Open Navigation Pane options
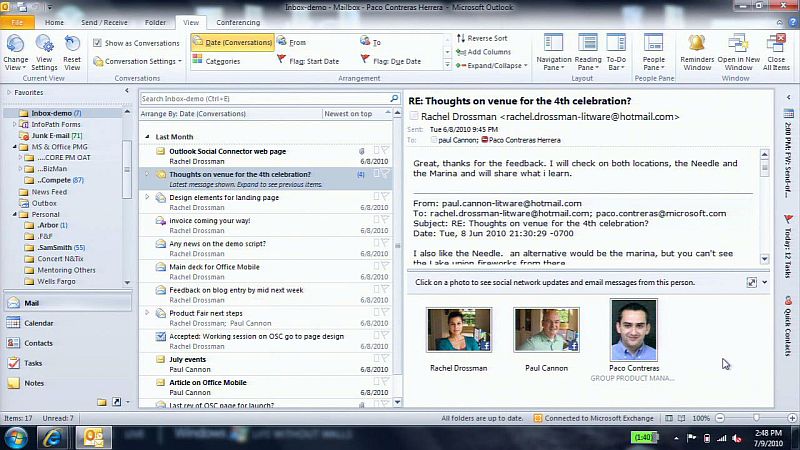 [554, 53]
